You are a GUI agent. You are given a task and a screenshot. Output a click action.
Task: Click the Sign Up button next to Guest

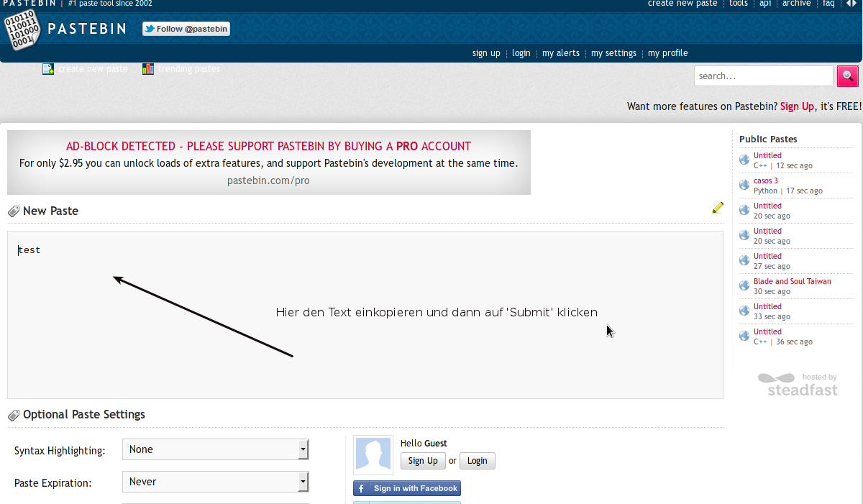[x=423, y=461]
